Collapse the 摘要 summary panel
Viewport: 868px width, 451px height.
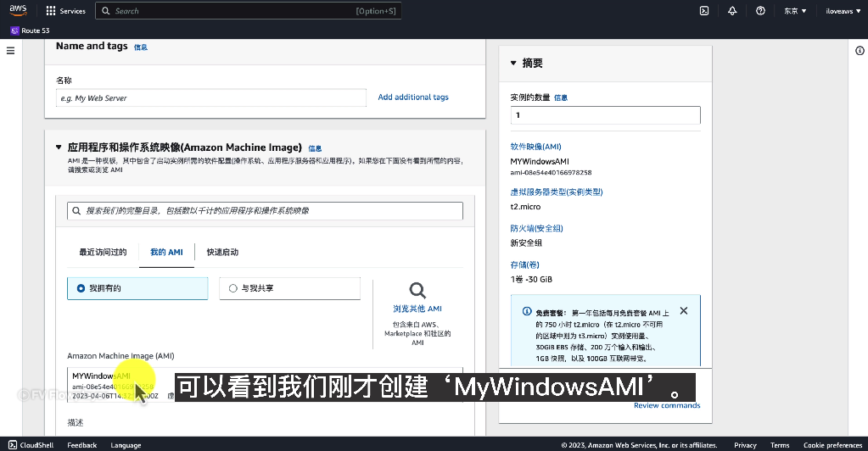click(x=513, y=63)
